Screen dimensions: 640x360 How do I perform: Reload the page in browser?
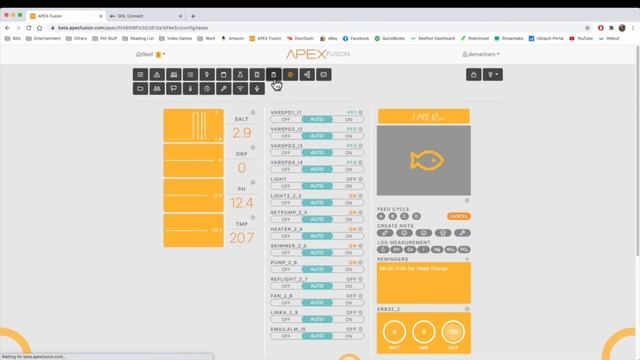29,28
